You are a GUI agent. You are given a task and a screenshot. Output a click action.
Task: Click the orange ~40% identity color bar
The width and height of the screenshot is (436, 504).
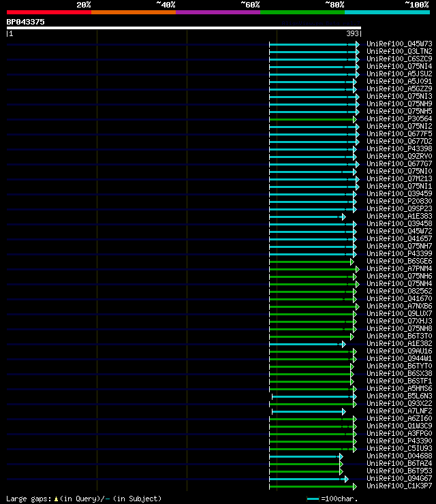pos(134,12)
